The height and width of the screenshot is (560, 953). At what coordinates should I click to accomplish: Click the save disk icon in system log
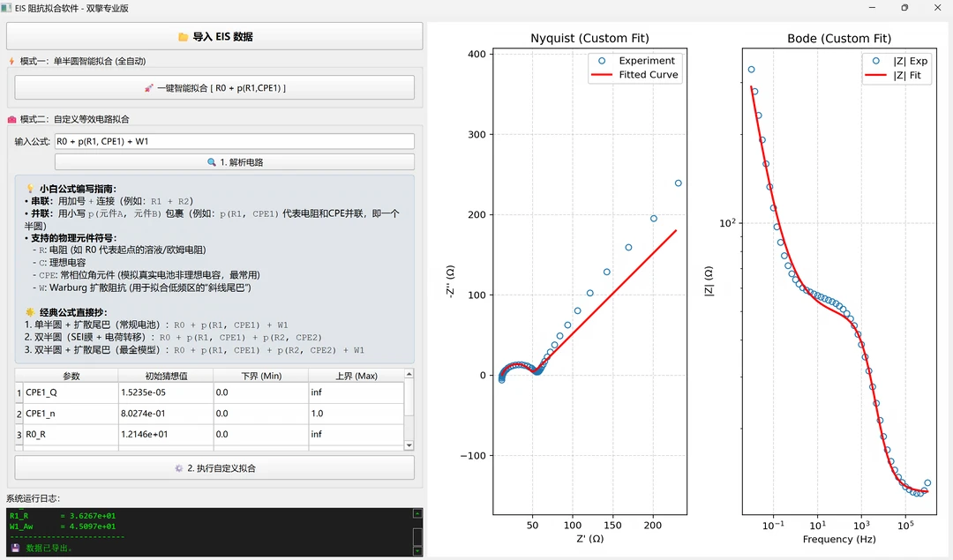point(16,548)
